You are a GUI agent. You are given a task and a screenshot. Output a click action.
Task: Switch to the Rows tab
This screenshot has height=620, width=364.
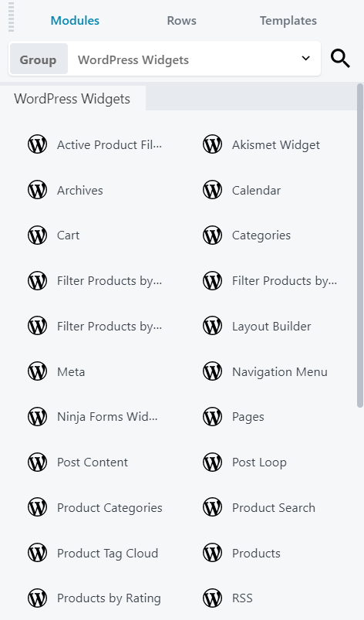point(181,21)
